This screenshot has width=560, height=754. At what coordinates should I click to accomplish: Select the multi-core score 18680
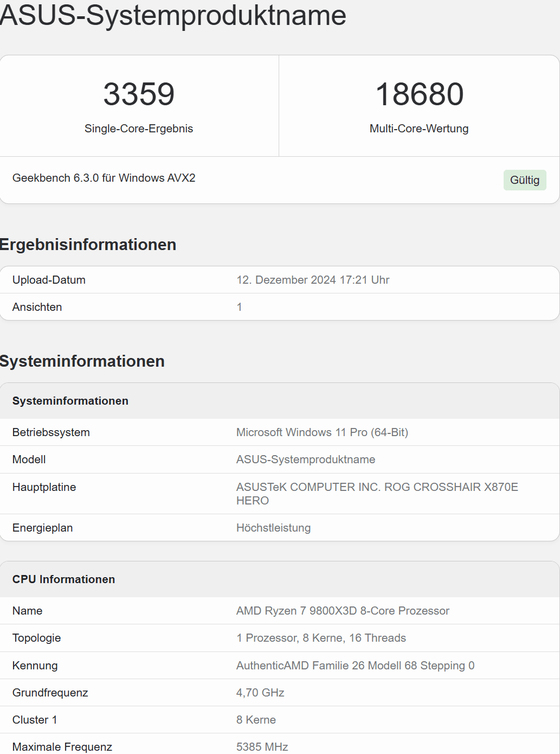(x=420, y=94)
